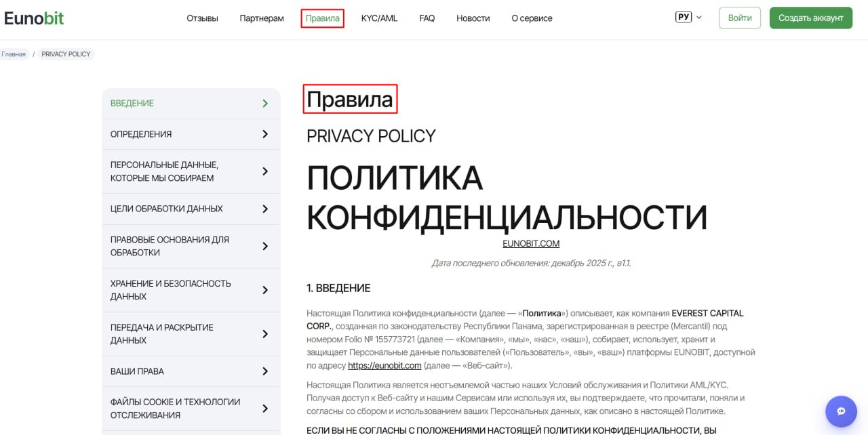This screenshot has width=868, height=435.
Task: Open the KYC/AML menu item
Action: click(x=379, y=18)
